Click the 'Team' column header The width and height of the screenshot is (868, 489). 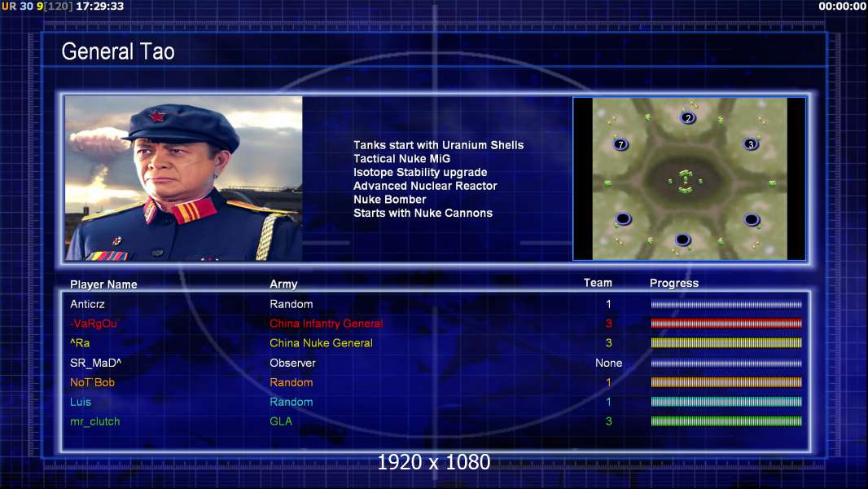(x=598, y=283)
